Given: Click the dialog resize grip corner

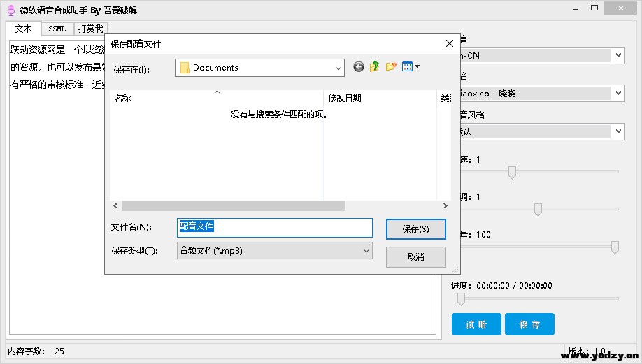Looking at the screenshot, I should point(455,270).
